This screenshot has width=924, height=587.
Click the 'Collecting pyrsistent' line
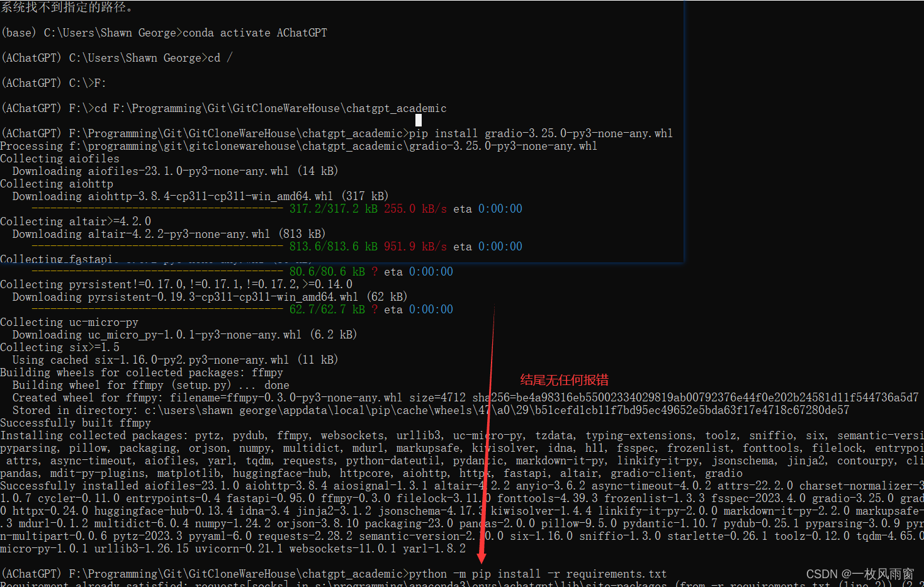click(176, 284)
